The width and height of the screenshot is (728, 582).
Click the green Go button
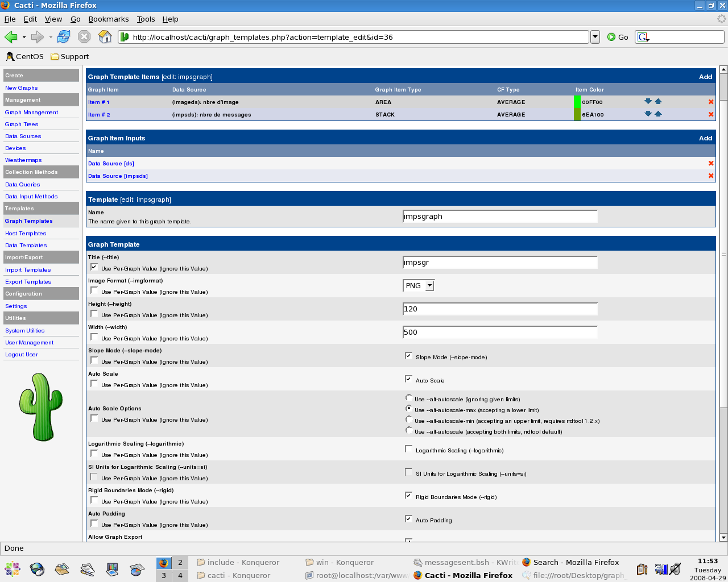pyautogui.click(x=618, y=37)
